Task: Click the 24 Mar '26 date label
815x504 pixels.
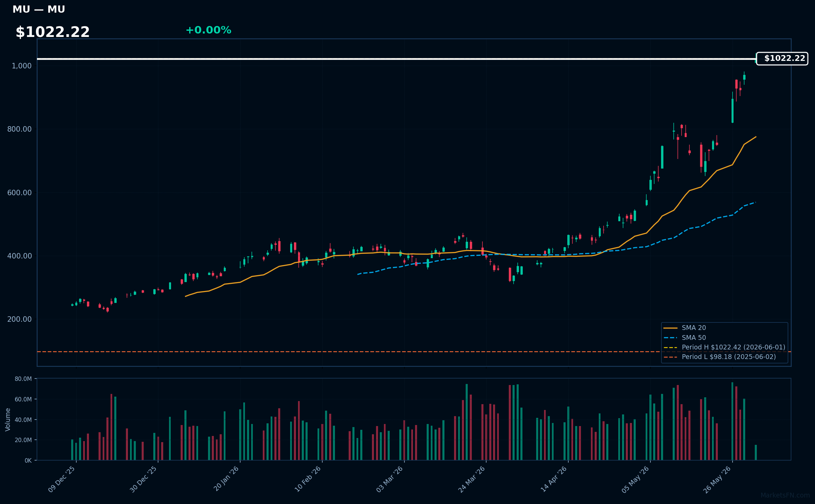Action: click(472, 479)
